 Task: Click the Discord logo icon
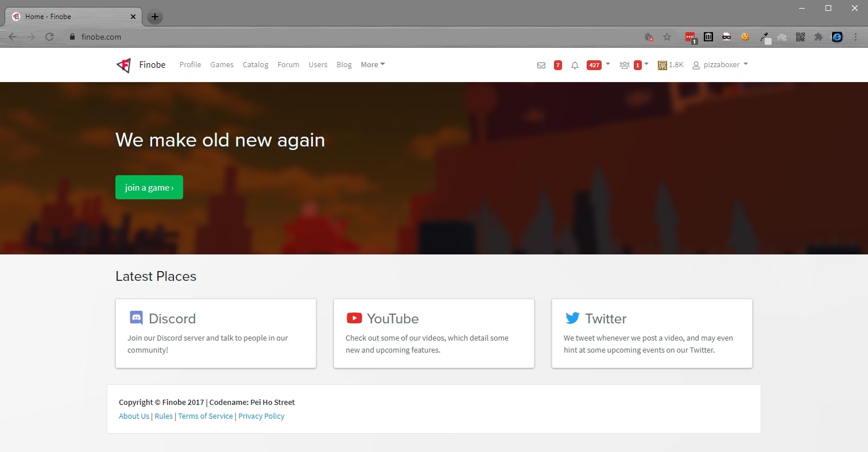pos(136,318)
